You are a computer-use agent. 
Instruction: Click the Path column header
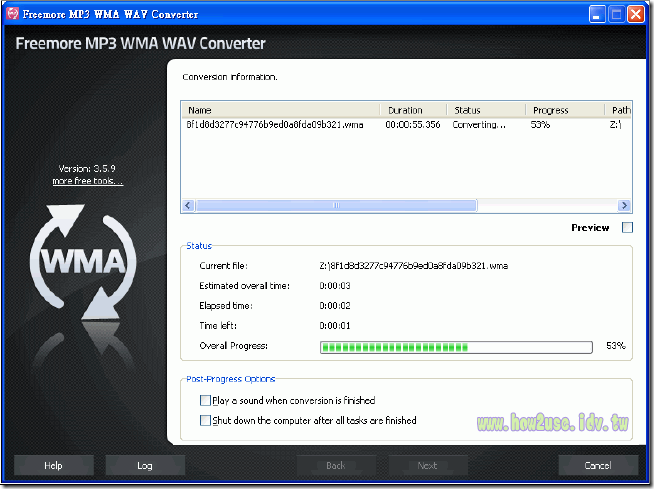618,110
